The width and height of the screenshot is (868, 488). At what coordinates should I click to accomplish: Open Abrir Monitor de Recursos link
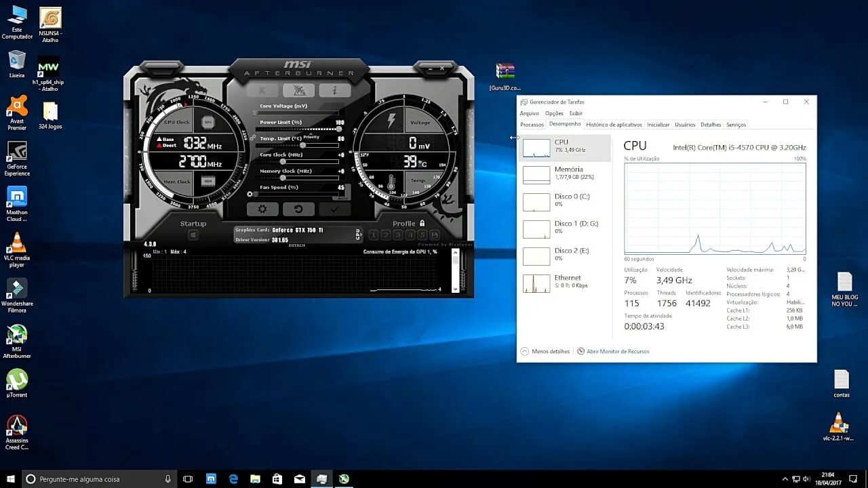613,352
